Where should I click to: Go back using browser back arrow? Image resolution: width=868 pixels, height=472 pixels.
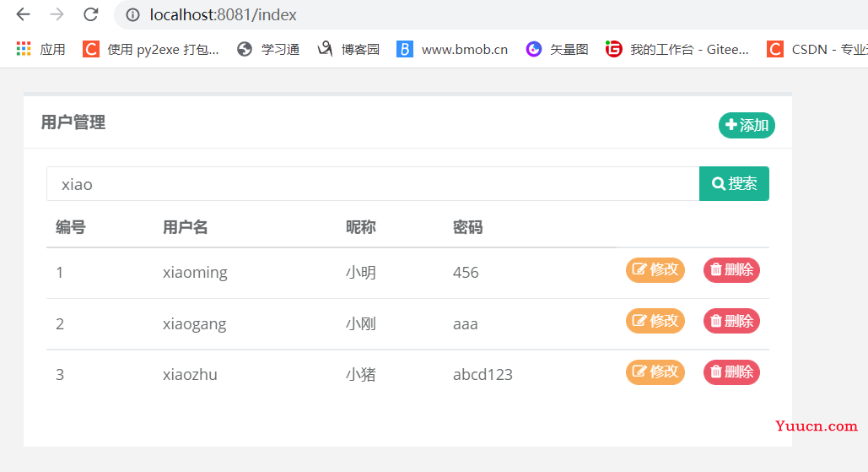(x=24, y=14)
